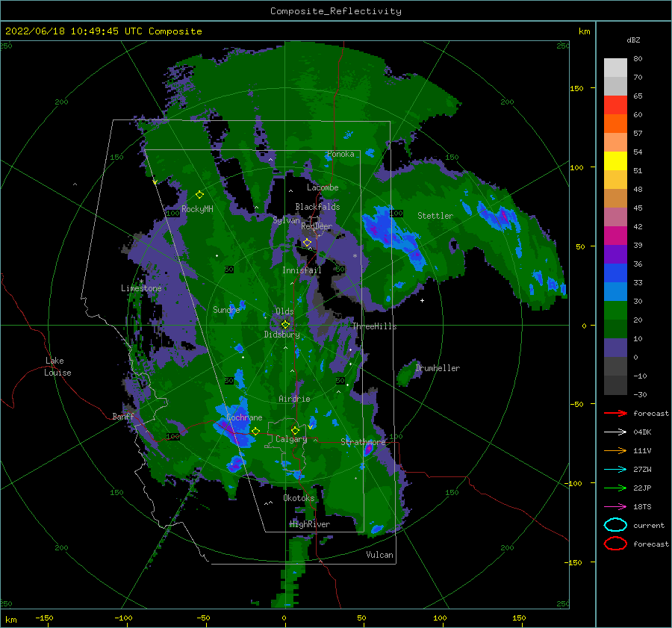Click the RedDeer city label
672x628 pixels.
[x=317, y=226]
